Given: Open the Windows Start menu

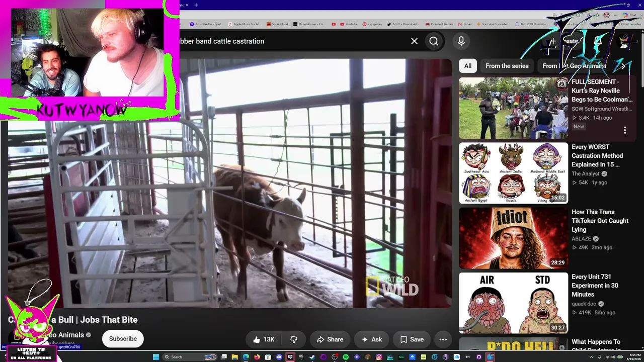Looking at the screenshot, I should point(155,357).
